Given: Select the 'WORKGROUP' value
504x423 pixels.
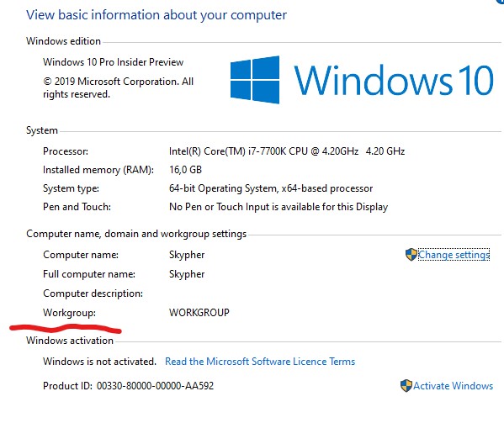Looking at the screenshot, I should (199, 313).
